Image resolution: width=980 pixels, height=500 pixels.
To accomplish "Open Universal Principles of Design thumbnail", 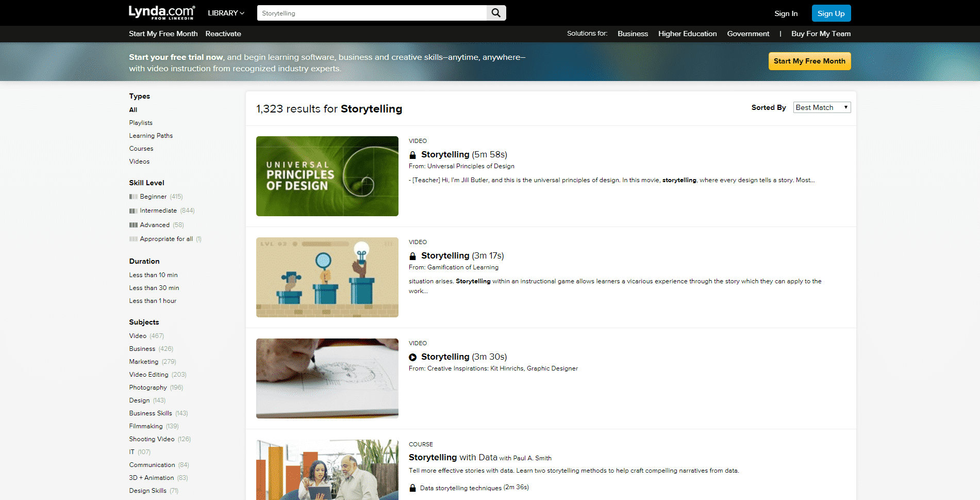I will pyautogui.click(x=327, y=176).
